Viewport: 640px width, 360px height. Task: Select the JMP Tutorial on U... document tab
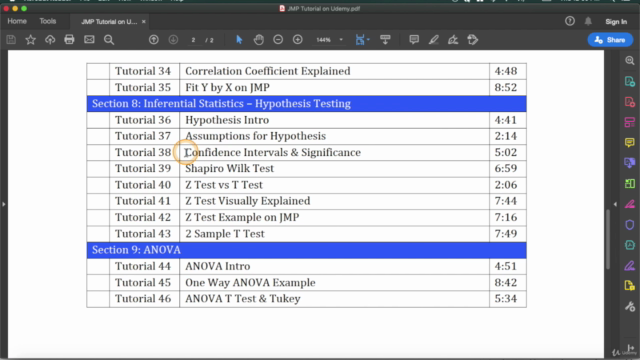coord(109,22)
